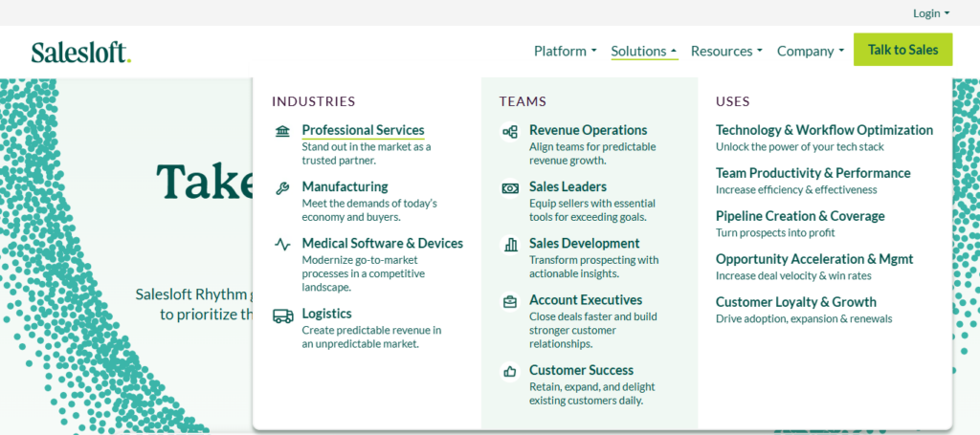The height and width of the screenshot is (435, 980).
Task: Click the TEAMS column heading
Action: point(523,101)
